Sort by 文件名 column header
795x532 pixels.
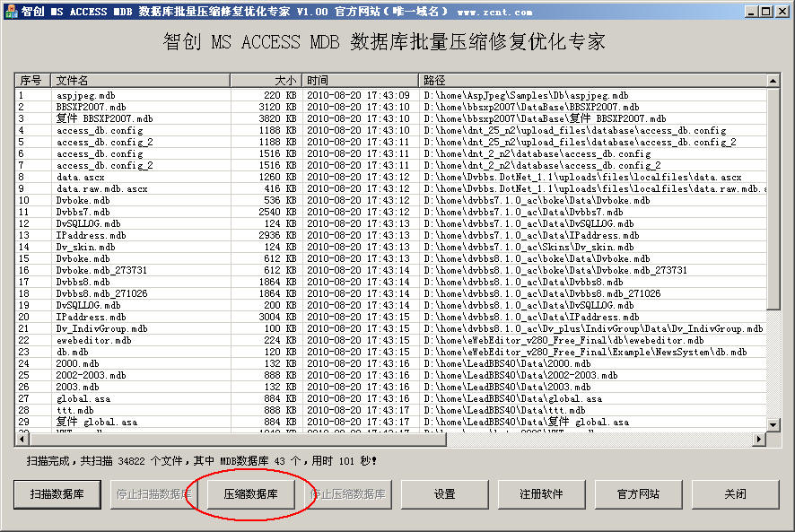tap(141, 80)
